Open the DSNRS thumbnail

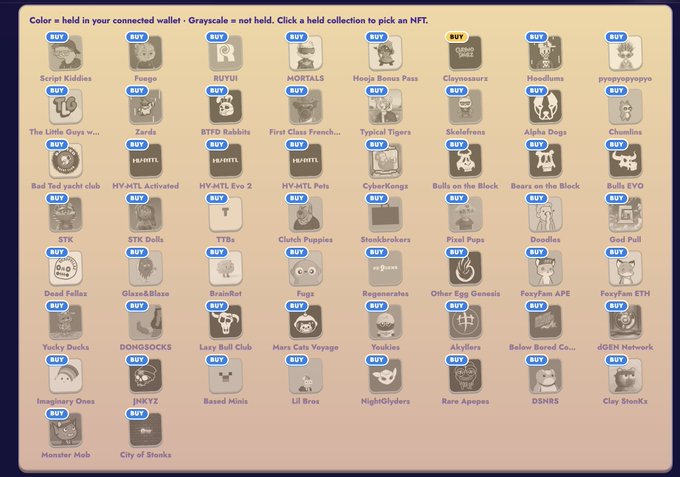(545, 376)
